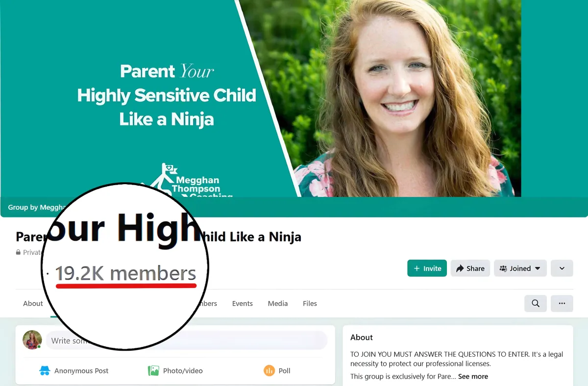
Task: Expand the chevron-down button beside Joined
Action: [562, 268]
